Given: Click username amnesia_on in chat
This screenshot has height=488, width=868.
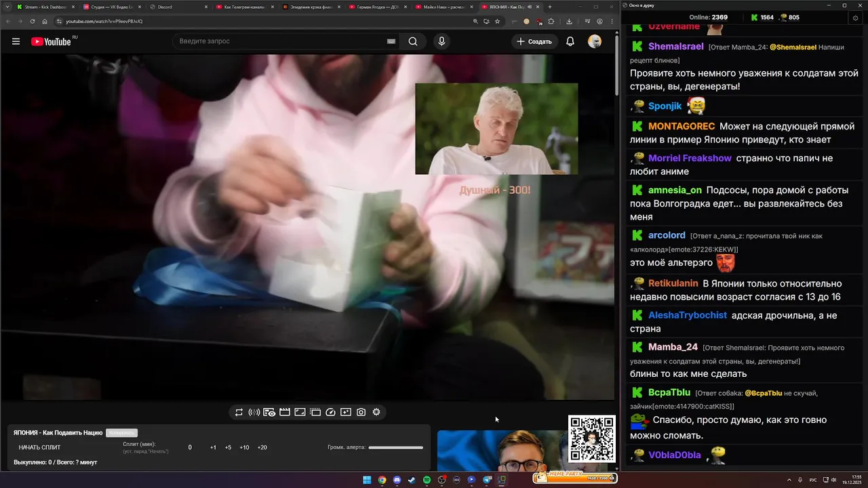Looking at the screenshot, I should [675, 190].
